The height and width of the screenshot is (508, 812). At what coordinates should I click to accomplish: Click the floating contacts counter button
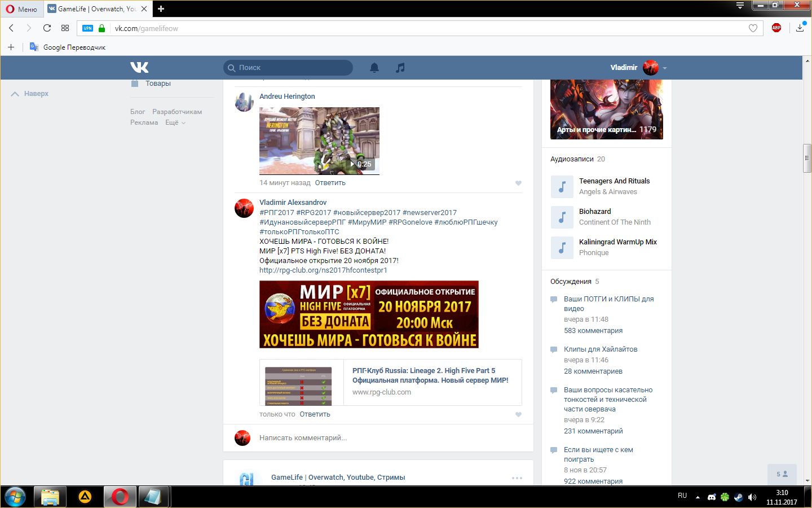coord(782,474)
